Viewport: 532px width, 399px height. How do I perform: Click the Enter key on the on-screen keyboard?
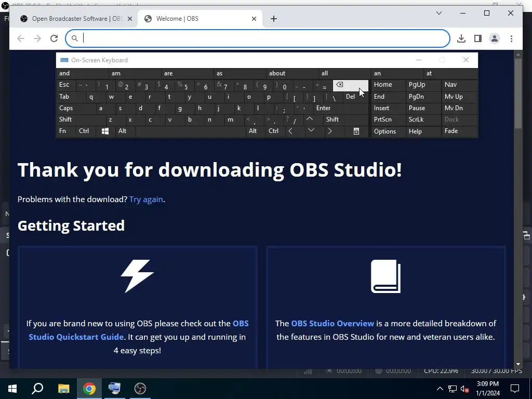[341, 108]
